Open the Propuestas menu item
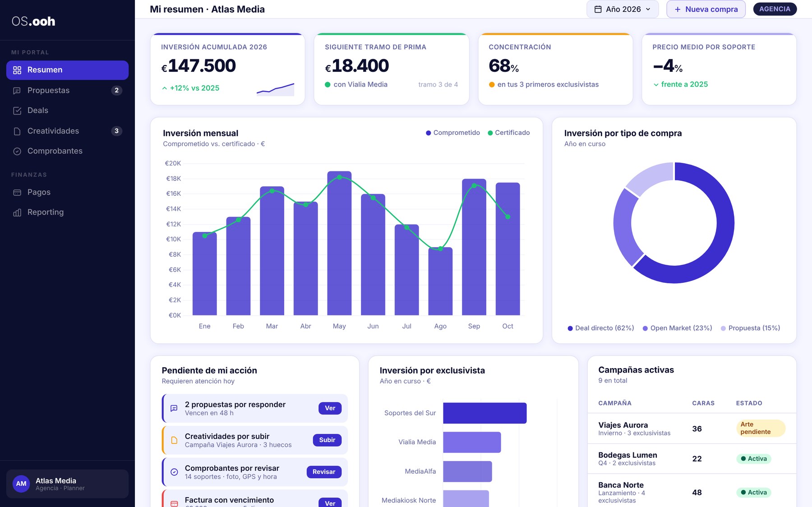This screenshot has width=812, height=507. pos(67,90)
